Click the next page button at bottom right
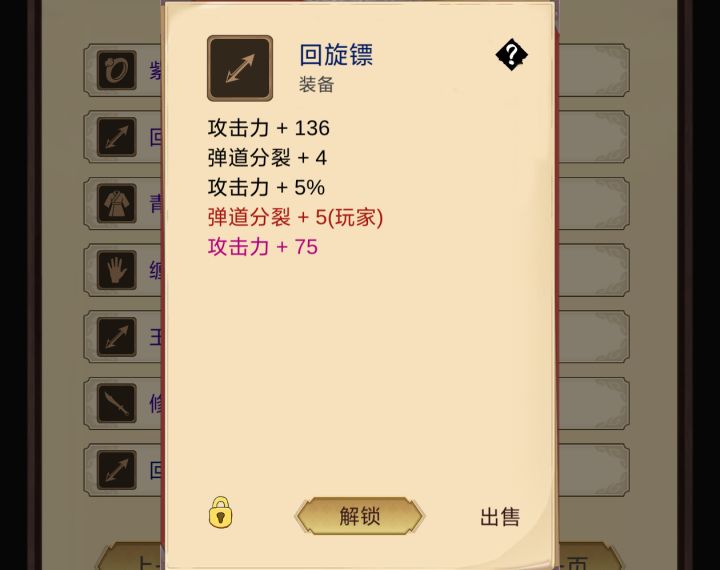The image size is (720, 570). coord(590,557)
